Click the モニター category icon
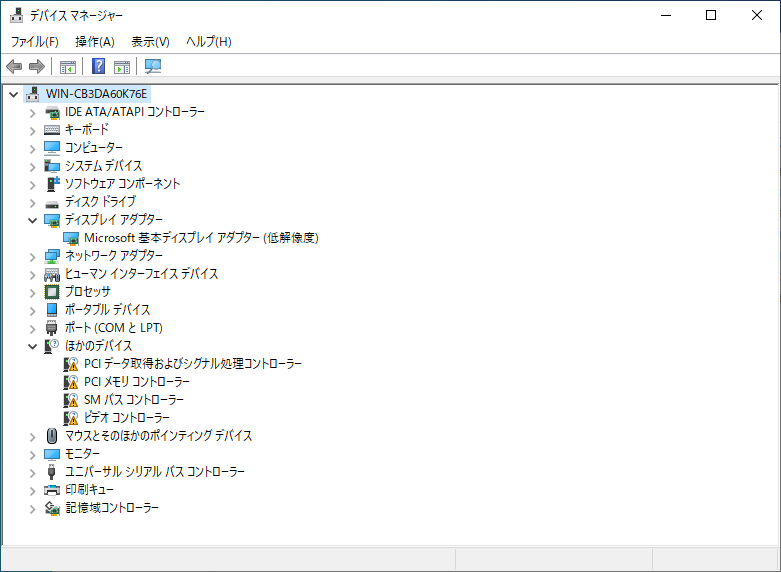The width and height of the screenshot is (781, 572). [x=52, y=454]
